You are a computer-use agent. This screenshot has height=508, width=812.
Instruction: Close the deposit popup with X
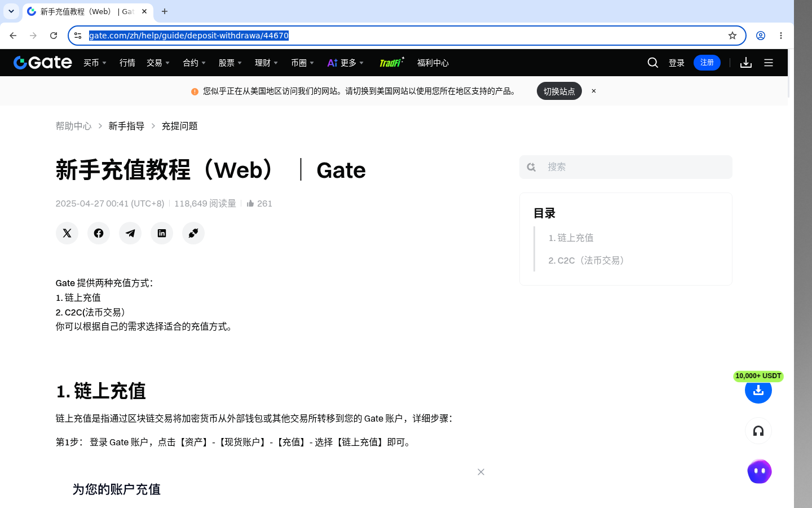coord(481,472)
